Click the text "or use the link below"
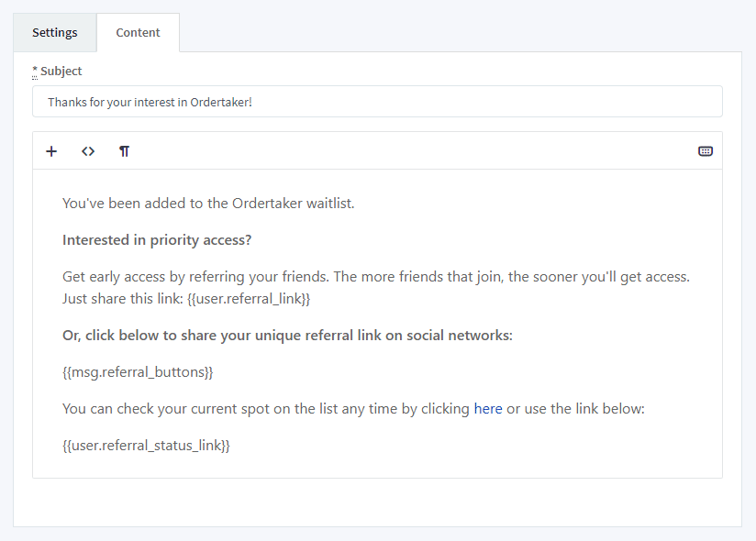 (575, 409)
